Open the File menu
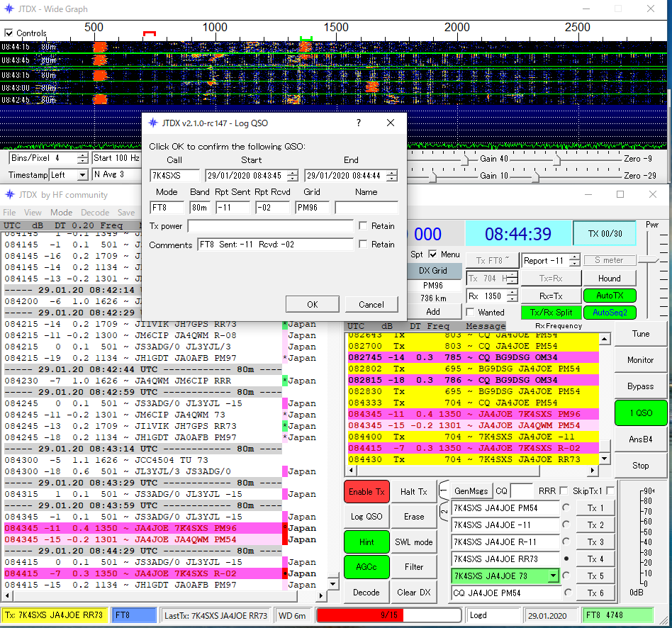The height and width of the screenshot is (628, 672). 9,213
